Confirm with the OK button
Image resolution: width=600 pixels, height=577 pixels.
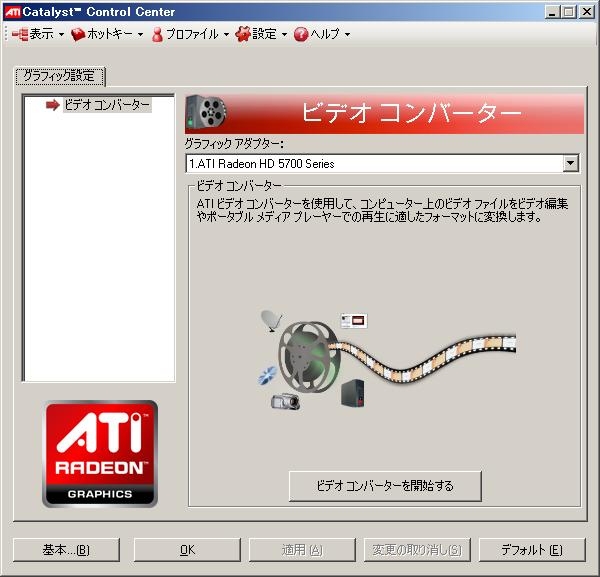[187, 550]
